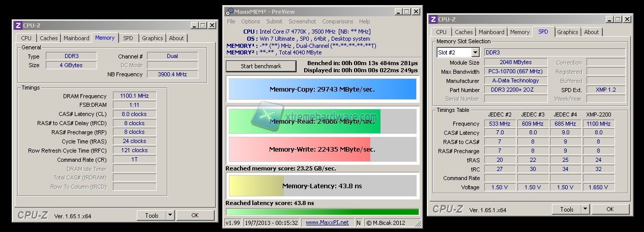The image size is (644, 232).
Task: Expand the Tools arrow in the left CPU-Z window
Action: pyautogui.click(x=169, y=215)
